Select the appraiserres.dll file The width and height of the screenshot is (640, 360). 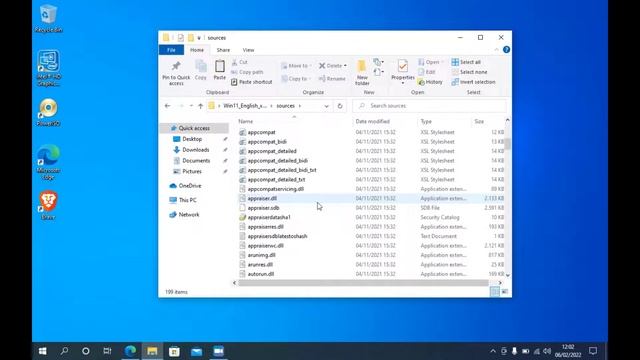pyautogui.click(x=265, y=227)
